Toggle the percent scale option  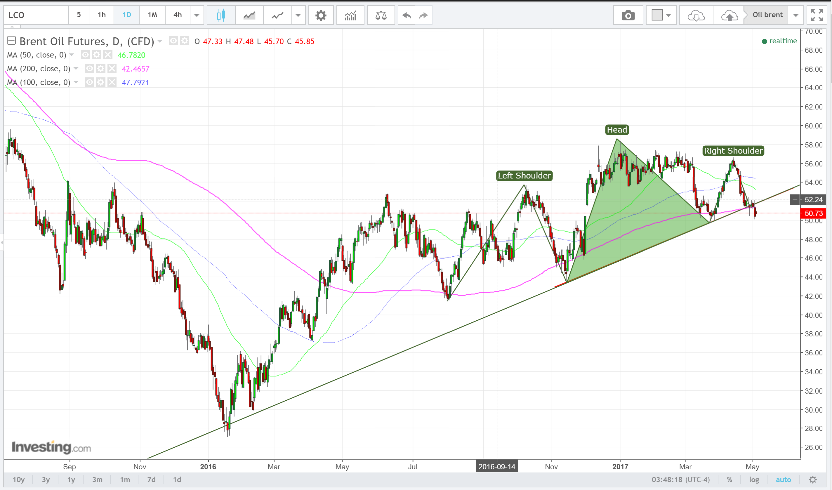tap(730, 479)
